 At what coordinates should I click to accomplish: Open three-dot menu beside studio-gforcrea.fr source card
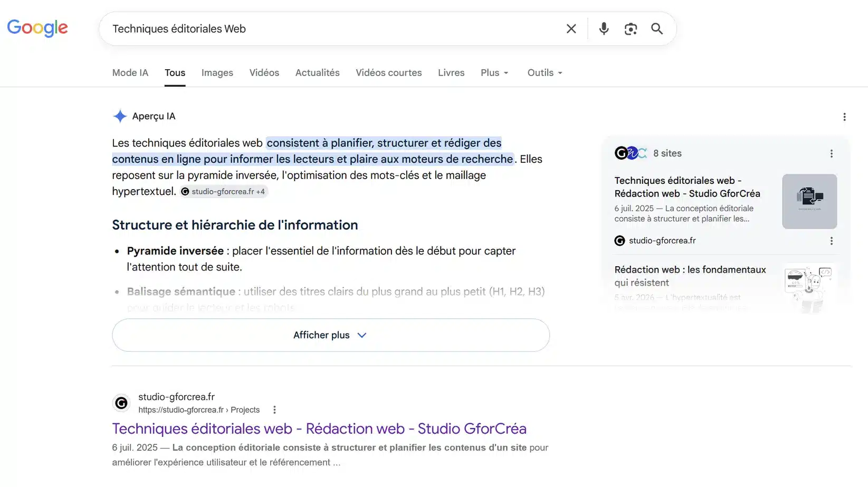pos(831,241)
